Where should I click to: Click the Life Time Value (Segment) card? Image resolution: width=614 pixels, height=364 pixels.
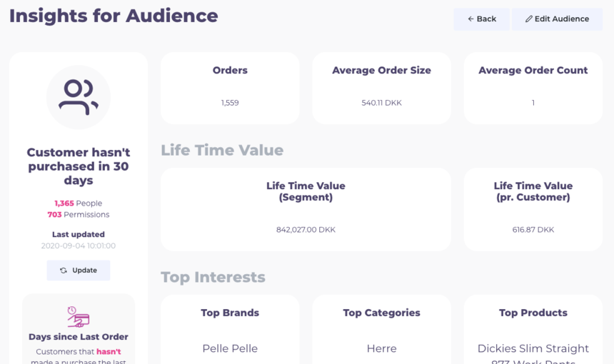click(306, 209)
